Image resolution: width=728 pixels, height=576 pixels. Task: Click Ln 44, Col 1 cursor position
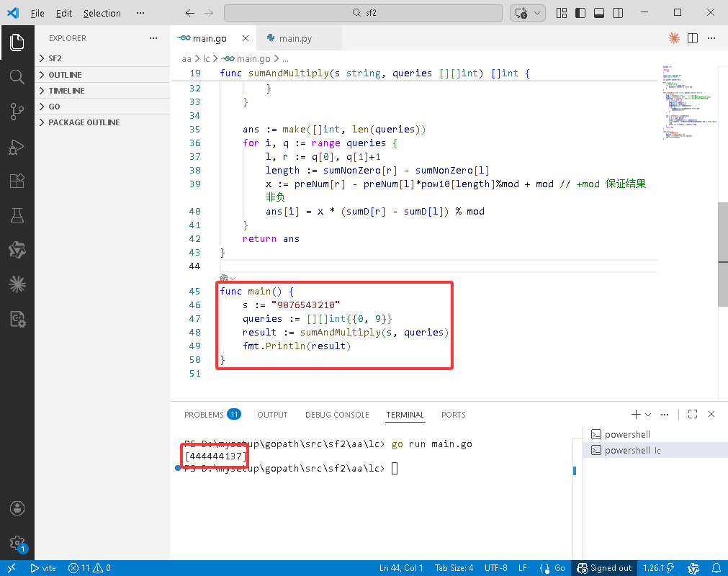(x=401, y=567)
